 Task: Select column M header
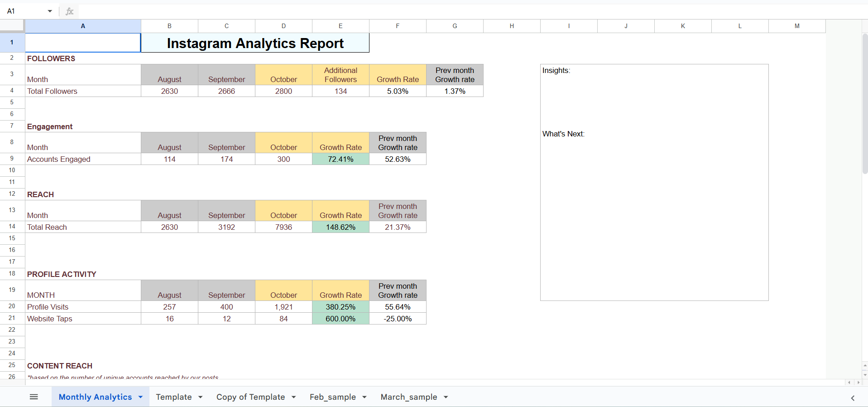(x=797, y=26)
